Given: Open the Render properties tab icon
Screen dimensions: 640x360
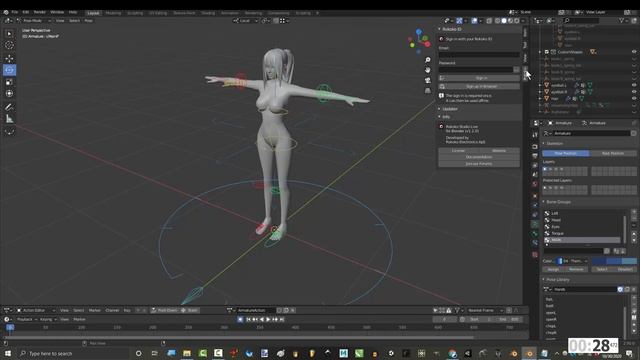Looking at the screenshot, I should (535, 146).
